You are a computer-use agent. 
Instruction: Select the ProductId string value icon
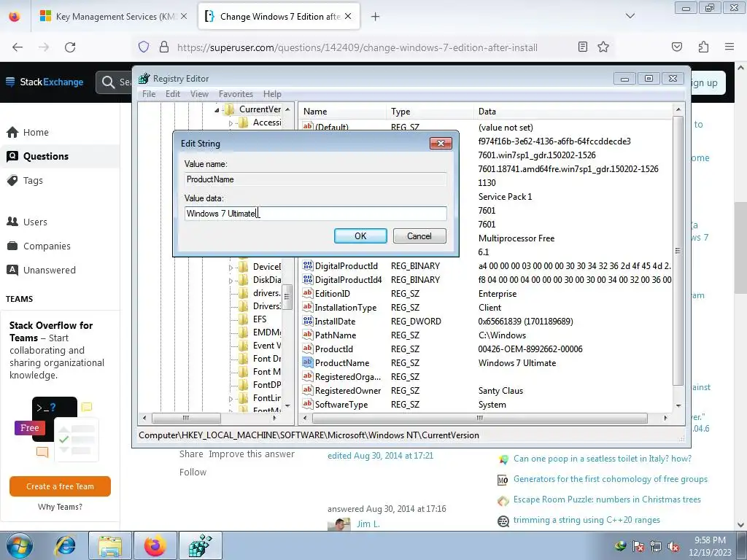point(308,349)
